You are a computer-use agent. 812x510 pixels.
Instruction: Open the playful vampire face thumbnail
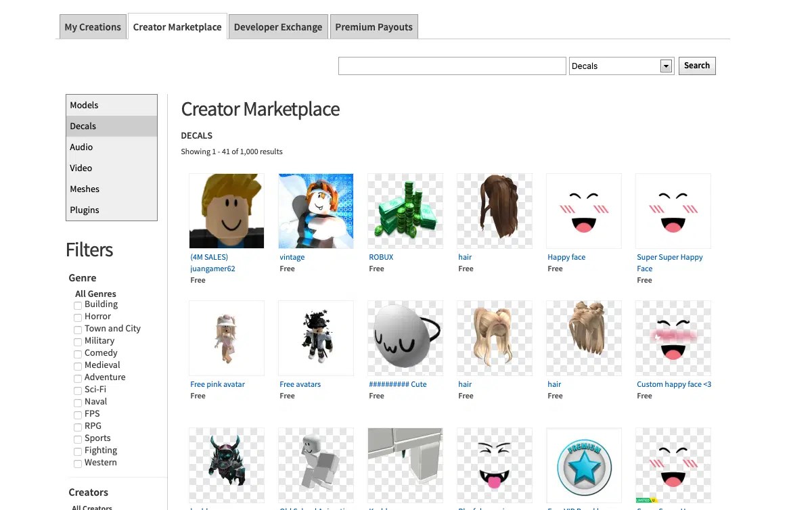(x=495, y=465)
